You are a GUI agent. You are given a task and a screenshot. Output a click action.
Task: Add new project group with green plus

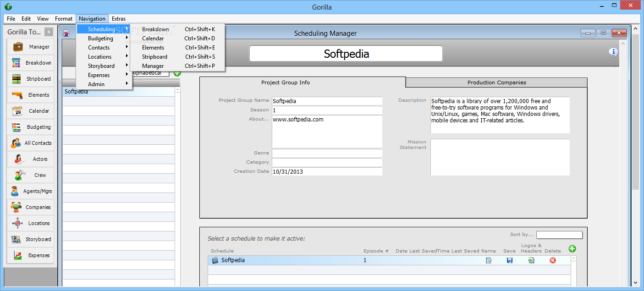177,73
